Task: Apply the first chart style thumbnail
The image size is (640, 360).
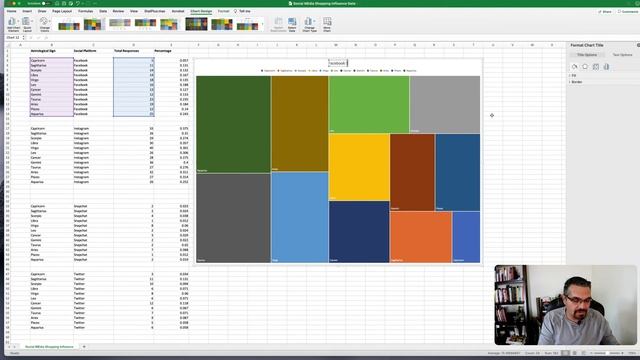Action: (69, 24)
